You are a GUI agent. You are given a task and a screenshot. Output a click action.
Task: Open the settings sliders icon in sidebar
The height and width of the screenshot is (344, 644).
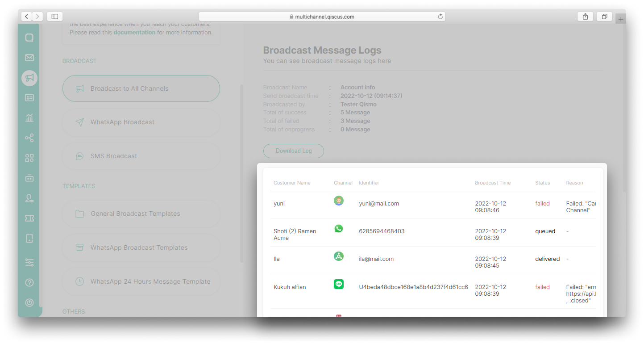(29, 262)
